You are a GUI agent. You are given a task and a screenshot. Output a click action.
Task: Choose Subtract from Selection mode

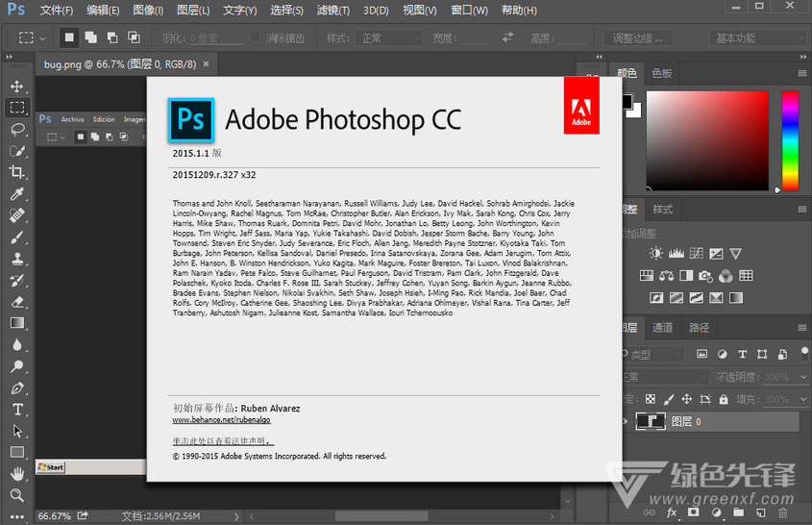tap(112, 37)
